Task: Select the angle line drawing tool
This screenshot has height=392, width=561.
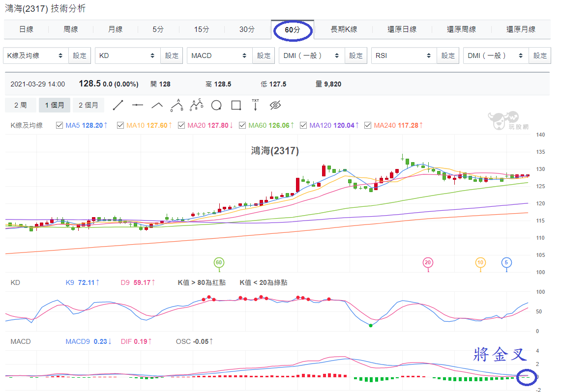Action: coord(157,105)
